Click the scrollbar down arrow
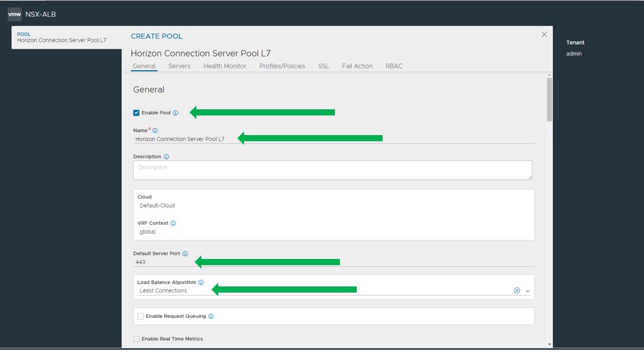 pos(550,345)
